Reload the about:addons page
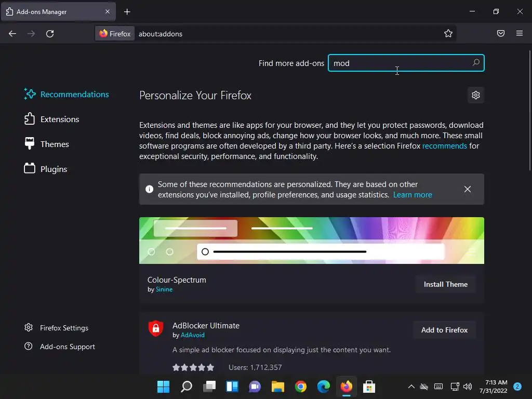 pyautogui.click(x=50, y=34)
